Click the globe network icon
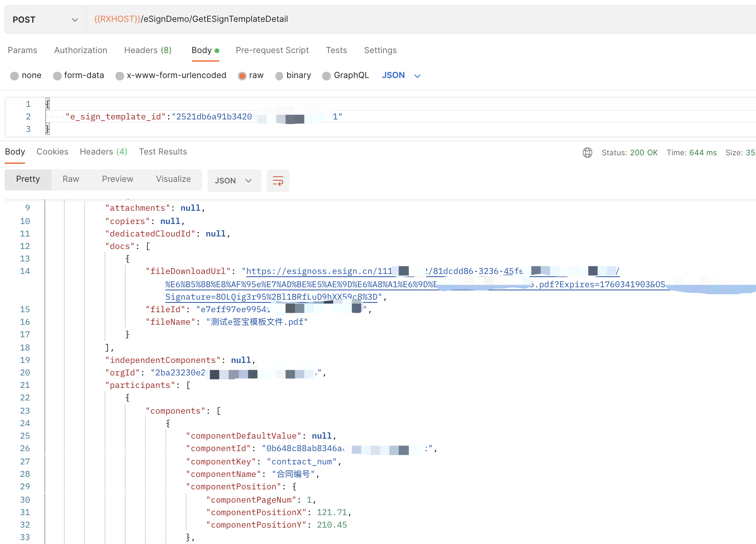This screenshot has width=756, height=544. pos(587,153)
